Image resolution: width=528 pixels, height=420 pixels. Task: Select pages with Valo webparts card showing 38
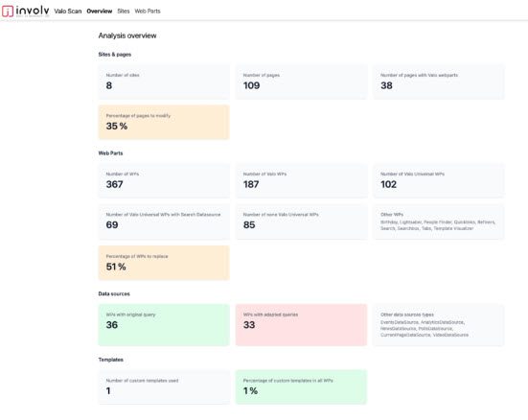coord(439,82)
